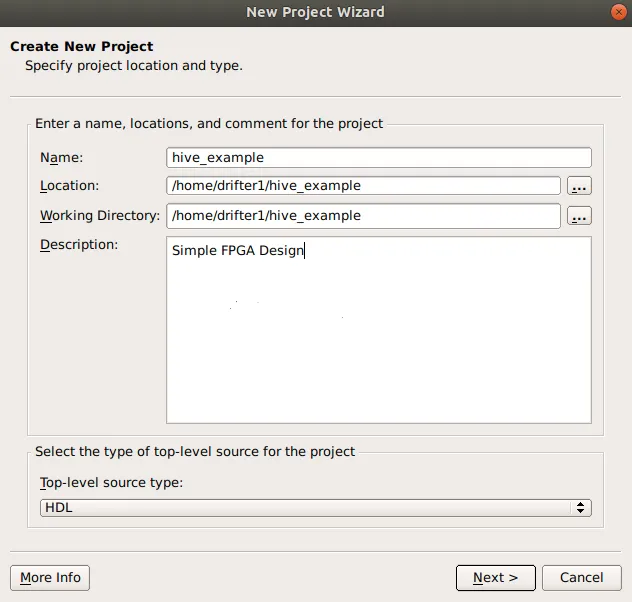Click the 'Description:' label
This screenshot has width=632, height=602.
pyautogui.click(x=79, y=245)
